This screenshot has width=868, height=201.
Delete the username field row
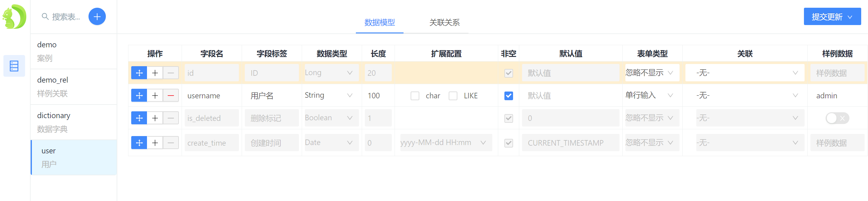pyautogui.click(x=171, y=96)
